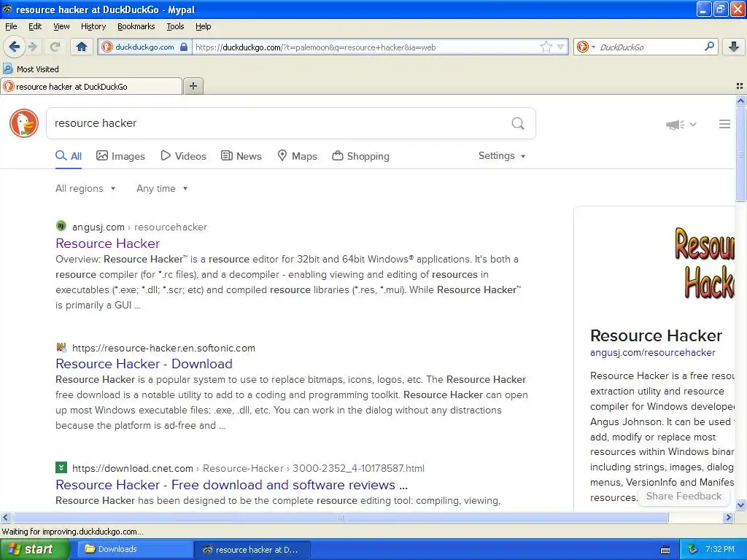
Task: Open angusj.com/resourcehacker sidebar link
Action: (653, 352)
